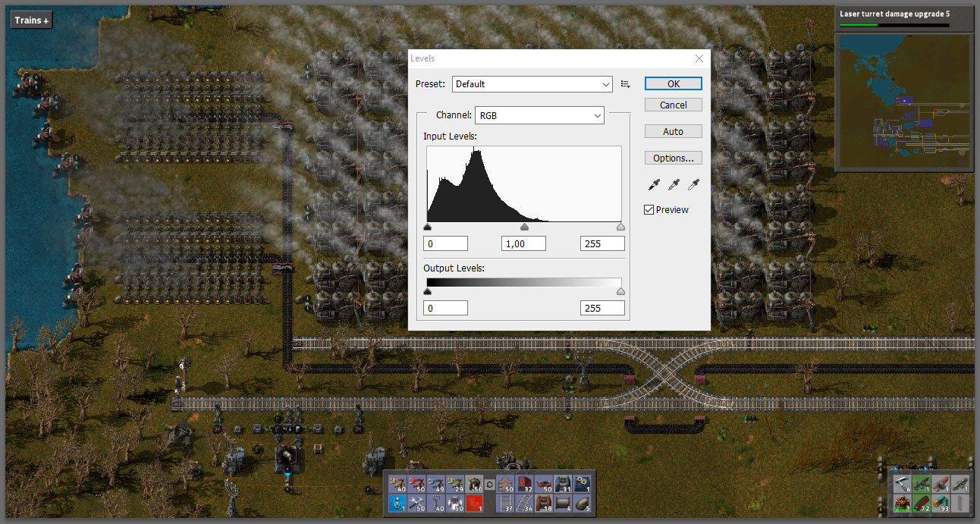This screenshot has width=980, height=524.
Task: Click the output white slider handle
Action: [x=620, y=291]
